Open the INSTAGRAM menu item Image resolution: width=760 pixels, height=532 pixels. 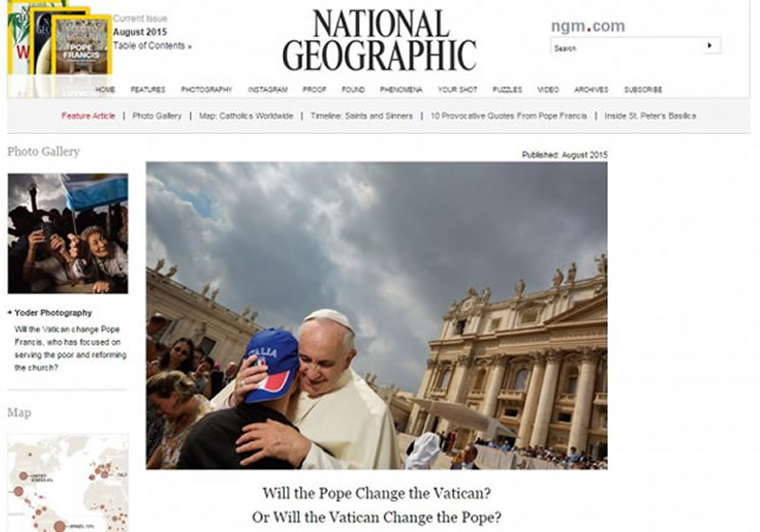[268, 89]
